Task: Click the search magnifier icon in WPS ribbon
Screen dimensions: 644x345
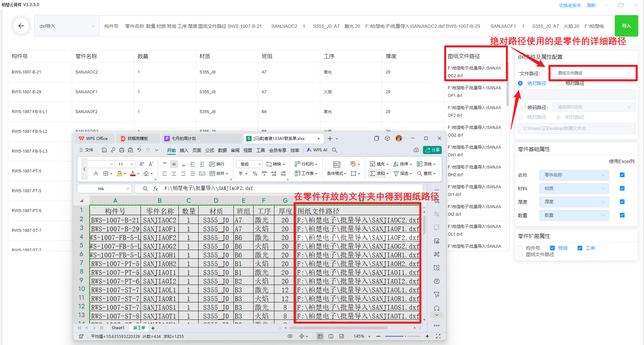Action: (x=334, y=150)
